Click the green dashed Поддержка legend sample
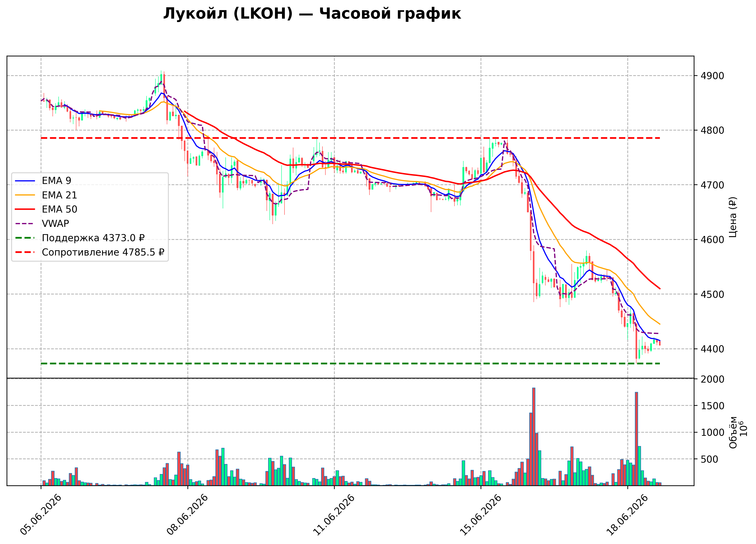756x544 pixels. pos(25,238)
